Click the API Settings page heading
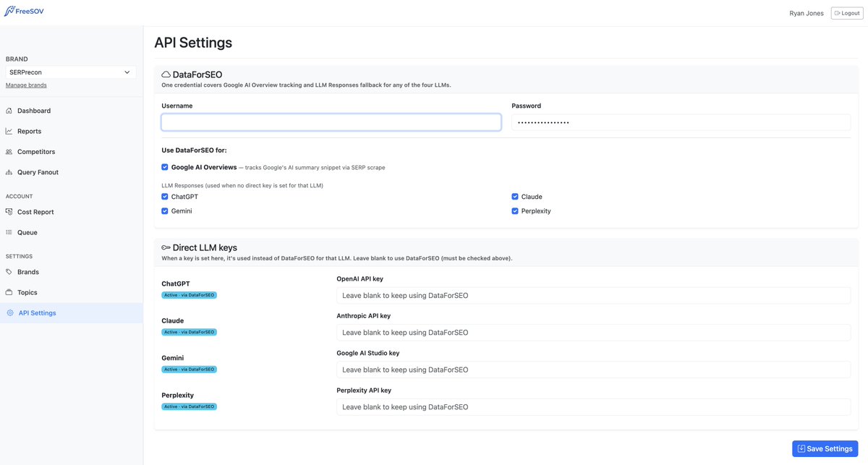The image size is (868, 465). tap(193, 43)
